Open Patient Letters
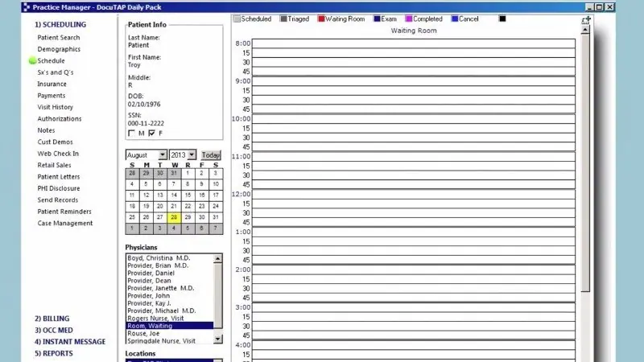The height and width of the screenshot is (362, 644). tap(59, 177)
